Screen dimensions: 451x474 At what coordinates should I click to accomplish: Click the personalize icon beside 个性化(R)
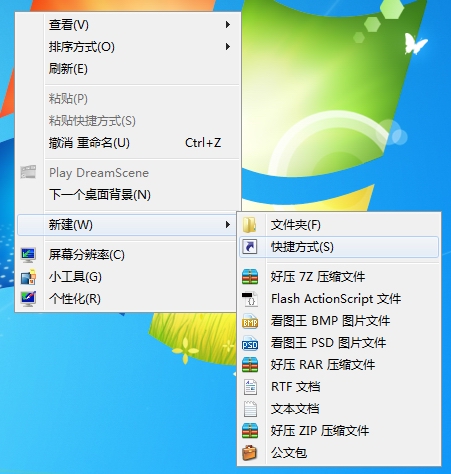[28, 299]
